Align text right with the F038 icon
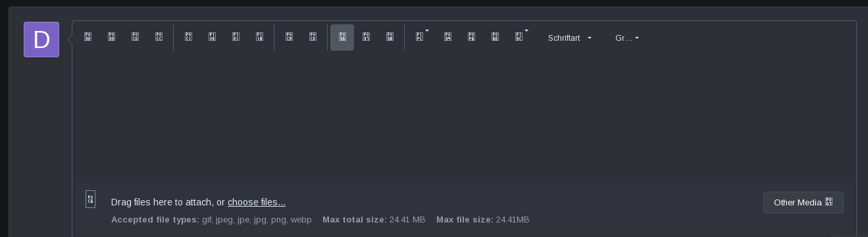Image resolution: width=868 pixels, height=237 pixels. tap(390, 38)
